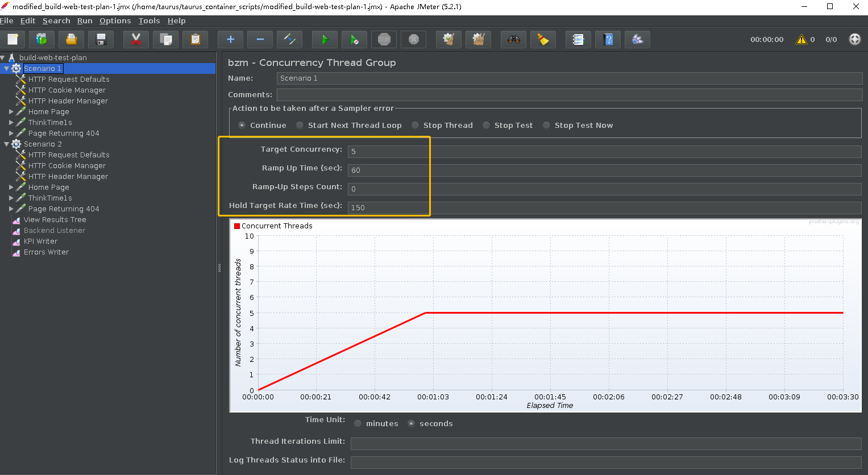The image size is (868, 475).
Task: Select the Stop Test radio option
Action: (487, 125)
